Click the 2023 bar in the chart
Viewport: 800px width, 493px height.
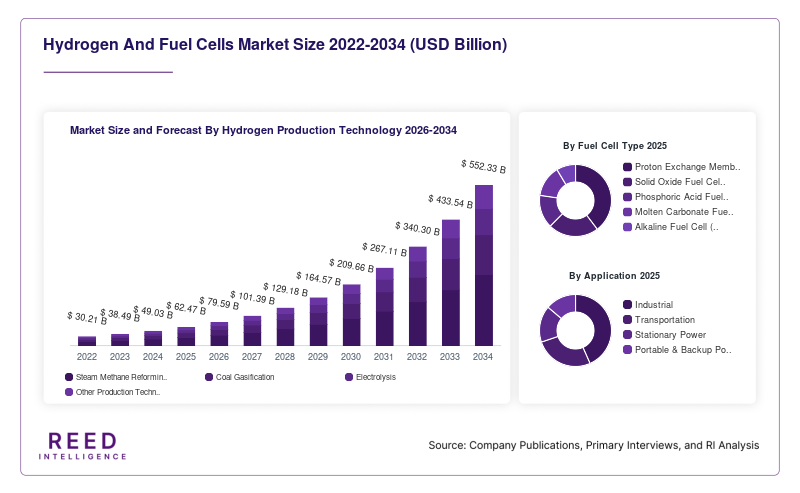(120, 340)
